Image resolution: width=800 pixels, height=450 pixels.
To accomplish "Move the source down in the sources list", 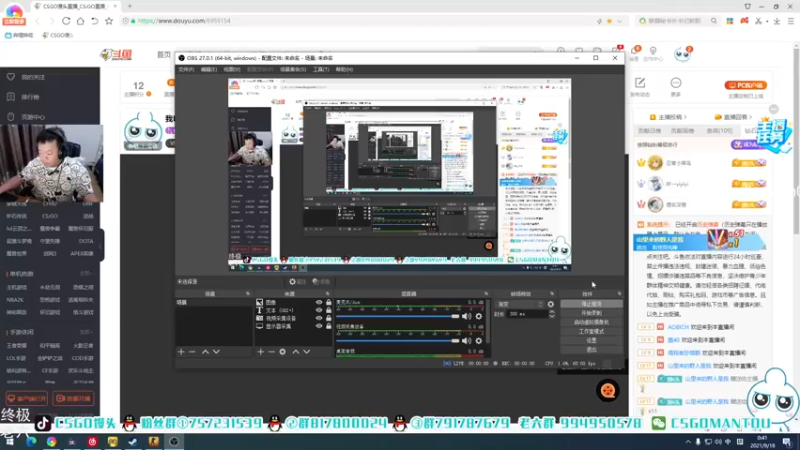I will point(307,352).
